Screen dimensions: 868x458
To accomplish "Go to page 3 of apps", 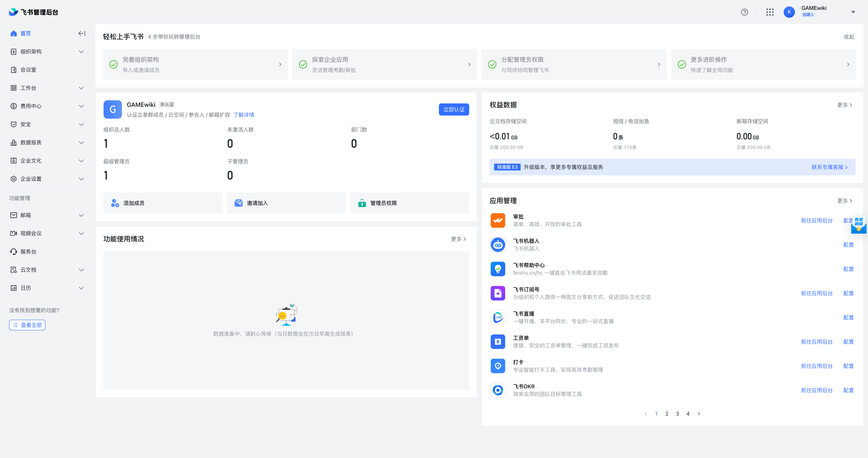I will [677, 414].
